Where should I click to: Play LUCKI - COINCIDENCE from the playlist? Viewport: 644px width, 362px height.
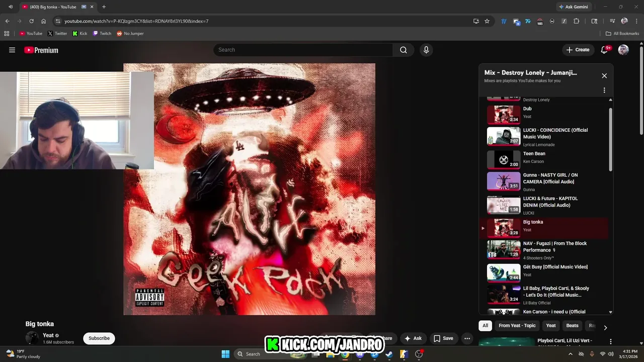(547, 137)
